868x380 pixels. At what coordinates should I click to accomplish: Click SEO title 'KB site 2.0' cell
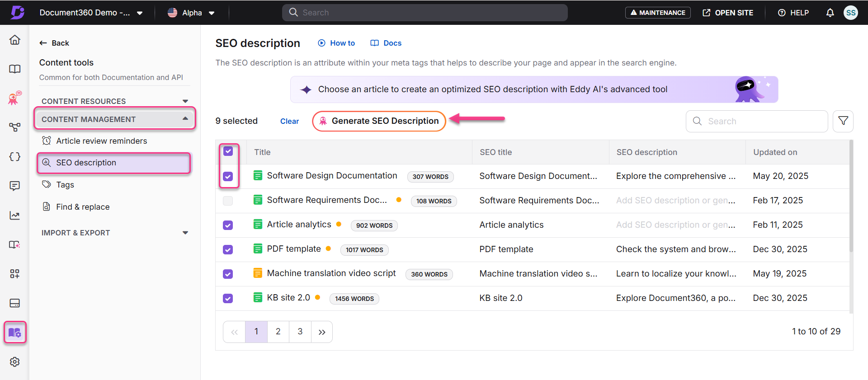501,298
